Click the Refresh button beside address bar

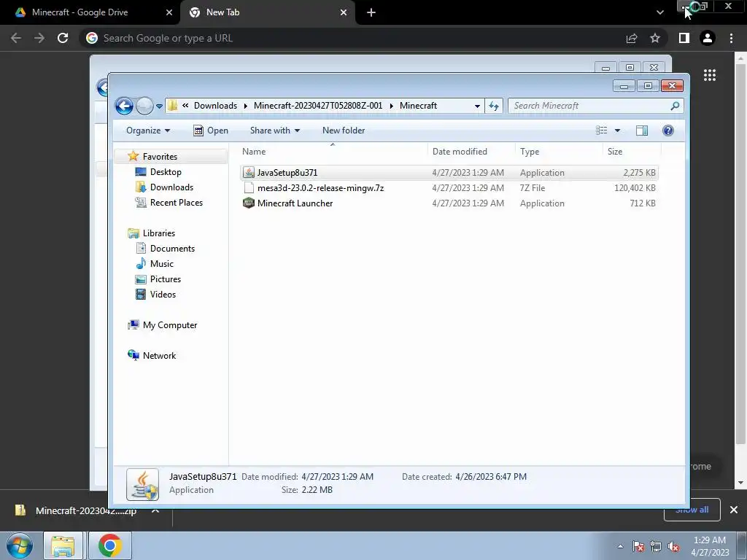pyautogui.click(x=494, y=106)
